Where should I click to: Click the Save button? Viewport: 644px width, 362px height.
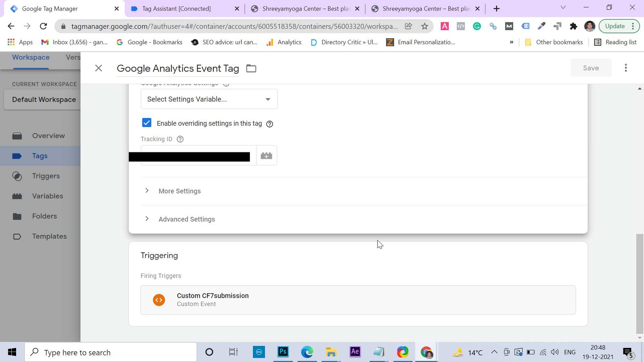tap(591, 68)
